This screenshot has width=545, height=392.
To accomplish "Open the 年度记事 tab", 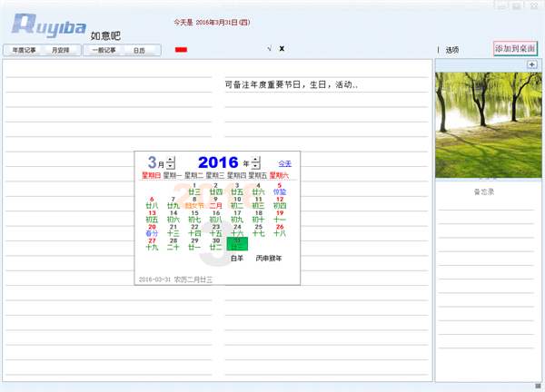I will point(25,50).
